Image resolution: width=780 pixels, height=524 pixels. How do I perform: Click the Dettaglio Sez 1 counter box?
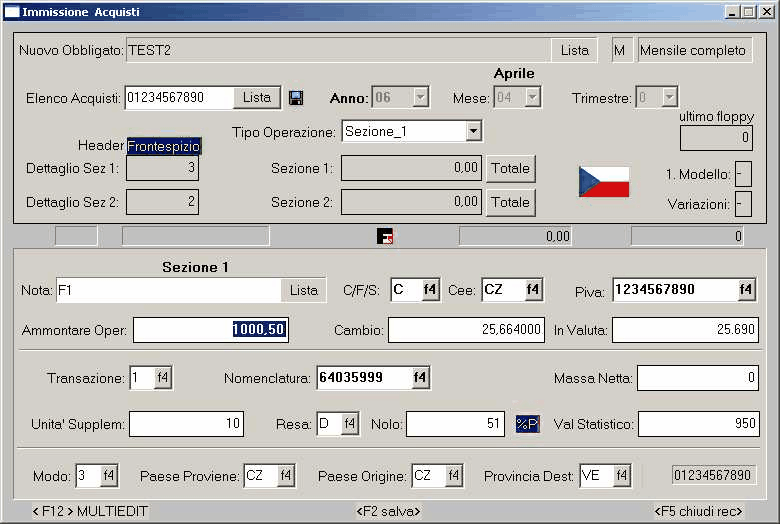(x=163, y=168)
